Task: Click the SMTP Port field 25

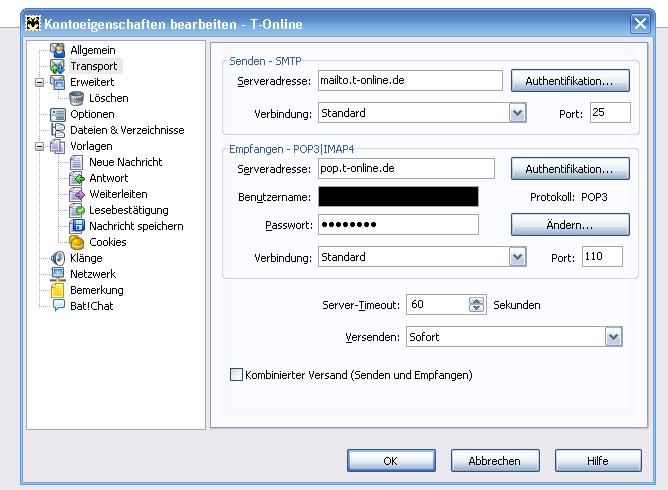Action: pos(610,112)
